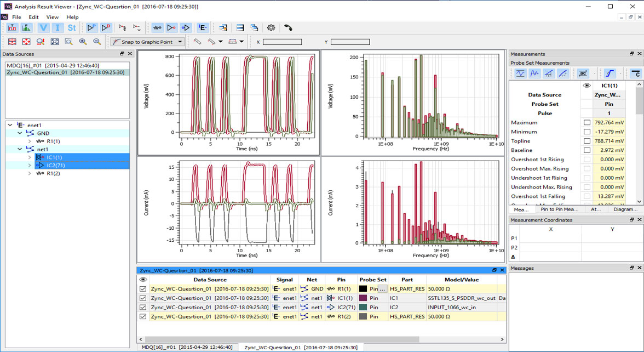Viewport: 644px width, 352px height.
Task: Expand the R1(2) tree item
Action: coord(30,173)
